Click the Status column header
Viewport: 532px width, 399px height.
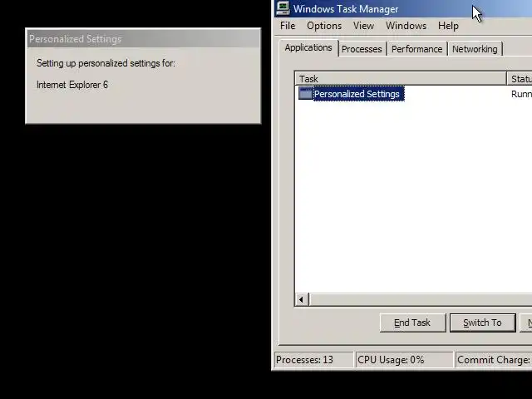pos(520,79)
